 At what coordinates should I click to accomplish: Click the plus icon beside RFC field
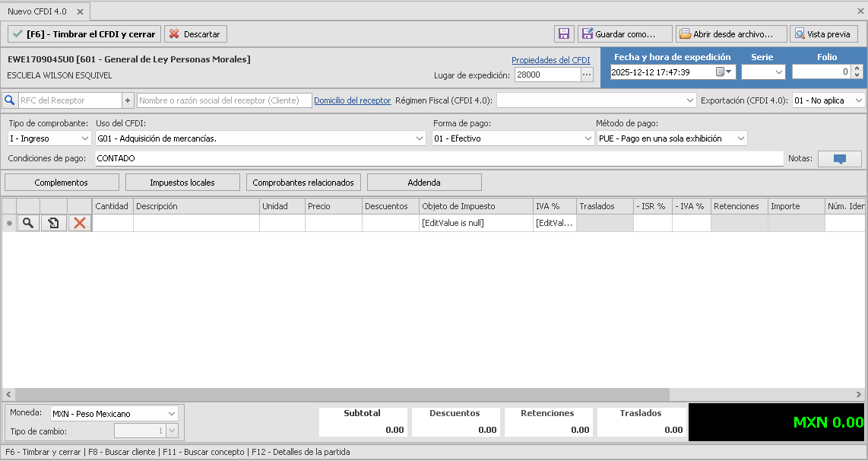tap(128, 100)
